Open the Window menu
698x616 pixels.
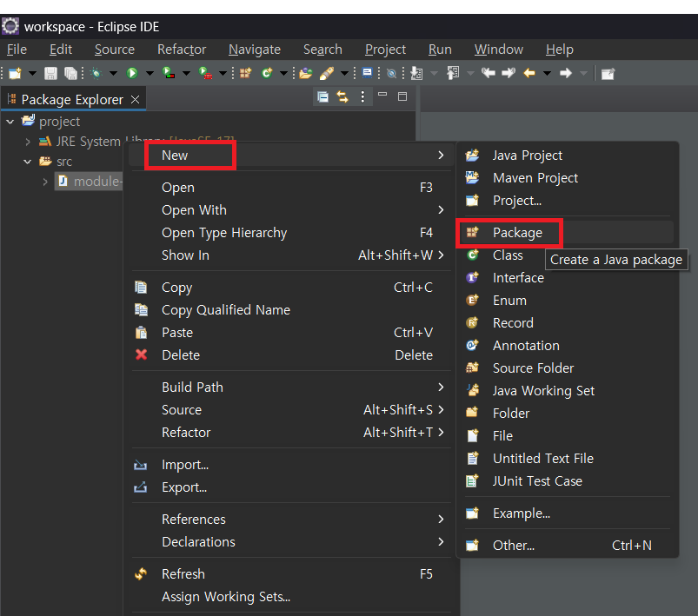[499, 50]
